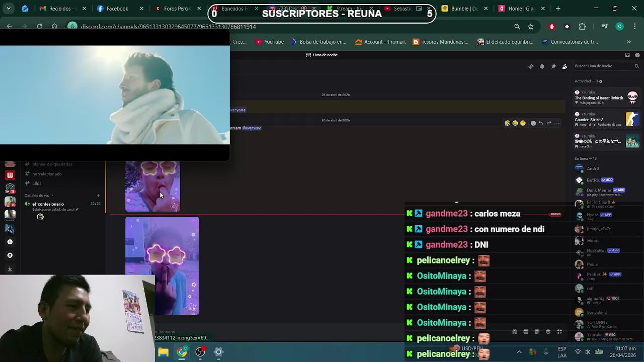Select member Andr3 in online list

593,168
